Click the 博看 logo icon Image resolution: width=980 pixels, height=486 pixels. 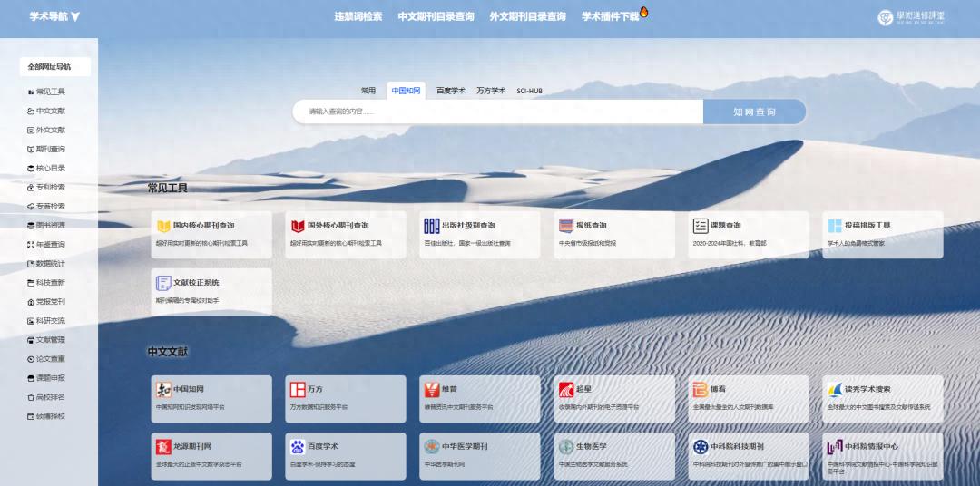coord(701,389)
